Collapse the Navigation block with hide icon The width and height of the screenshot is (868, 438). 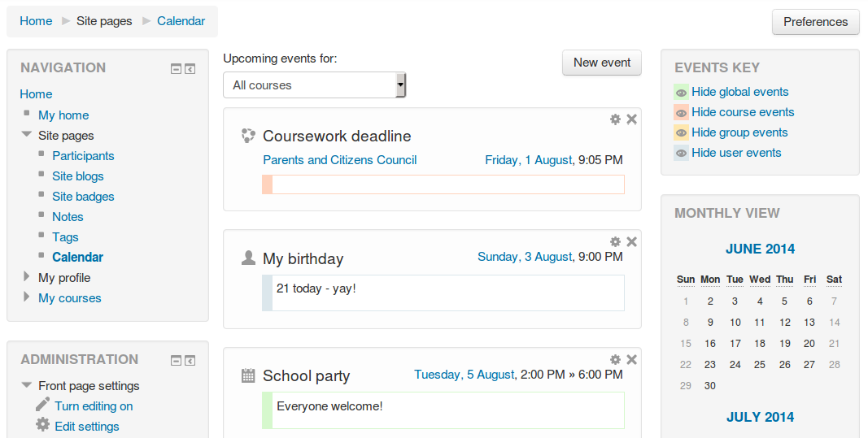coord(176,69)
